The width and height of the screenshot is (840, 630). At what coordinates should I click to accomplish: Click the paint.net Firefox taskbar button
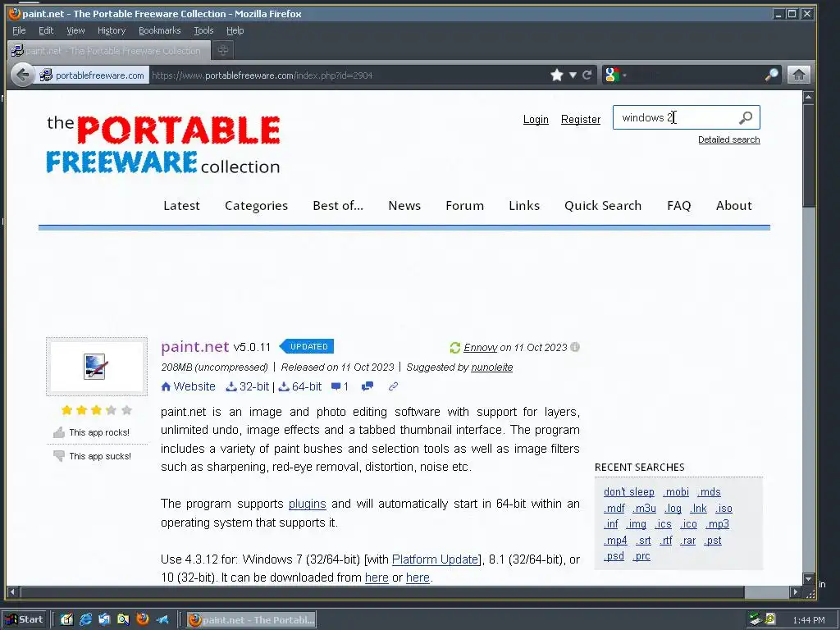(x=251, y=620)
